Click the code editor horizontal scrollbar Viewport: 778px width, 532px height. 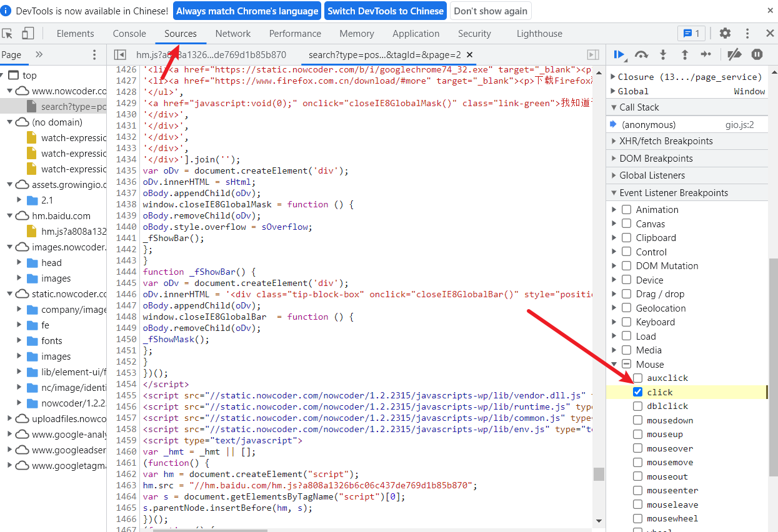210,530
